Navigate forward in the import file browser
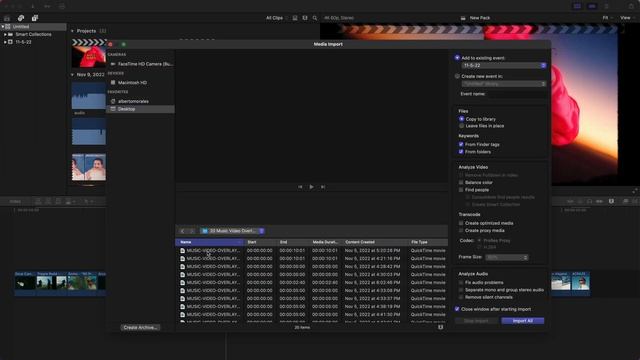The image size is (640, 360). tap(191, 231)
